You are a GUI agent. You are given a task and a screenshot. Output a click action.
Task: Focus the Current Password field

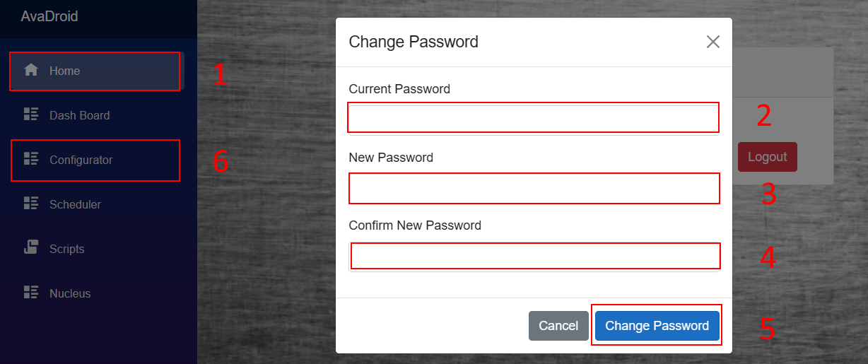[x=534, y=118]
